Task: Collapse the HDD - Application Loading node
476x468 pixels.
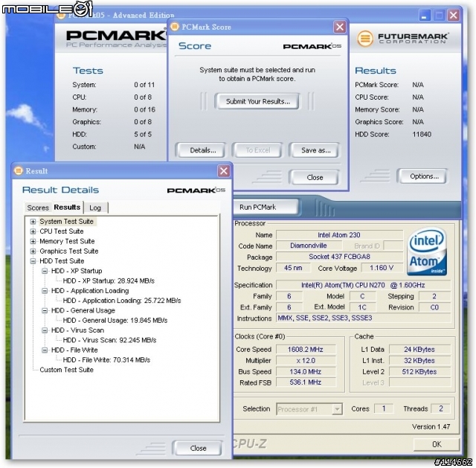Action: click(x=45, y=291)
